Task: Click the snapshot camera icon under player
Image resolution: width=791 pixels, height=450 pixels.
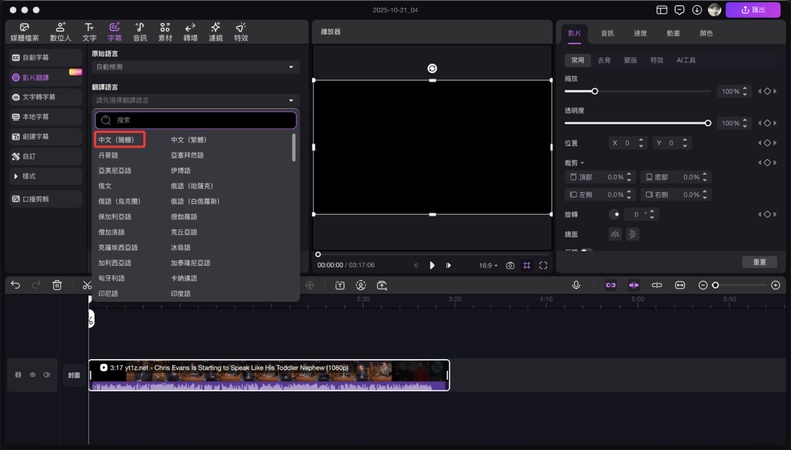Action: [x=510, y=265]
